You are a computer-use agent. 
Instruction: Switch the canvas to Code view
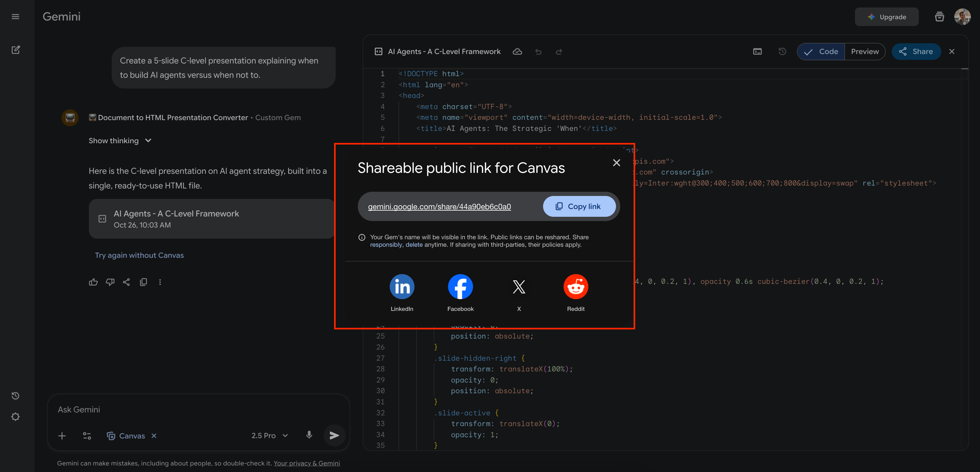[x=821, y=51]
